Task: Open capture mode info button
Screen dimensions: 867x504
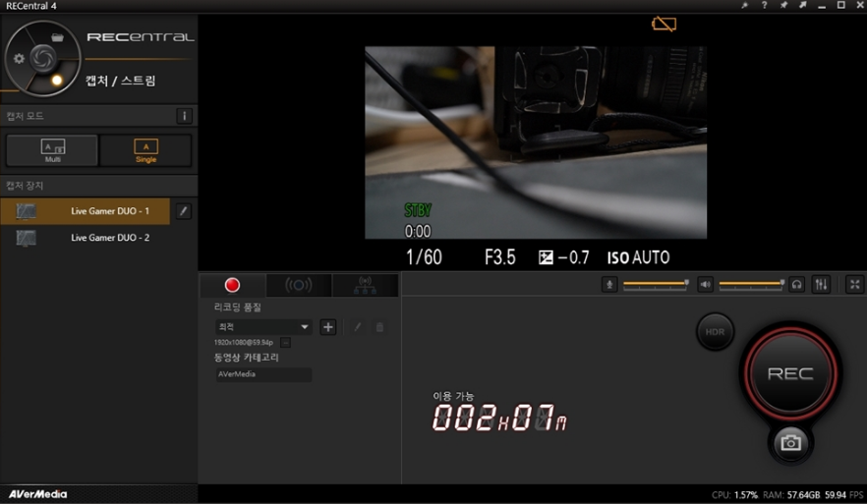Action: coord(184,116)
